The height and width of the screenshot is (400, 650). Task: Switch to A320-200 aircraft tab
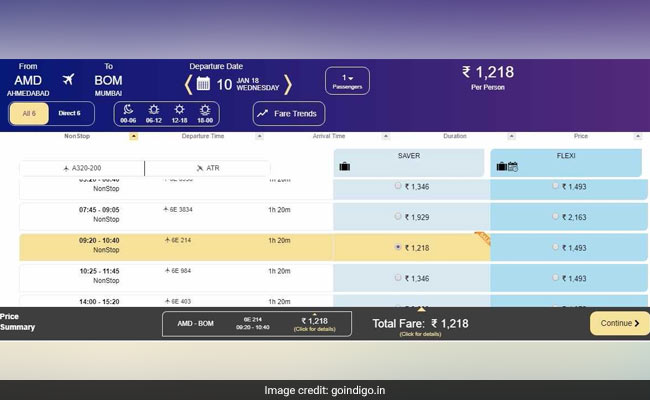(82, 168)
